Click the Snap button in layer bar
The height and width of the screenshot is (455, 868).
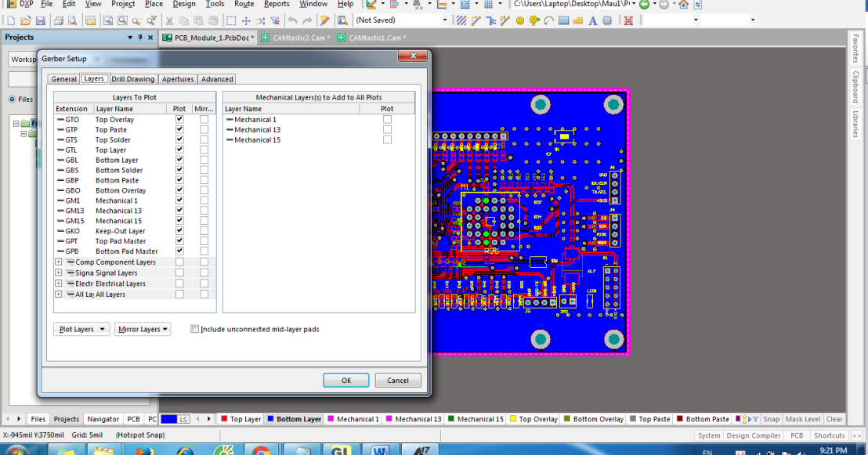(771, 419)
